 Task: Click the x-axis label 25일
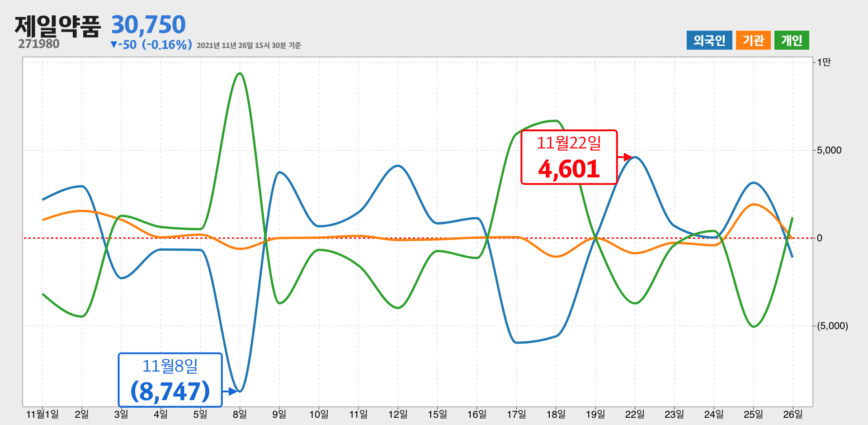tap(754, 414)
